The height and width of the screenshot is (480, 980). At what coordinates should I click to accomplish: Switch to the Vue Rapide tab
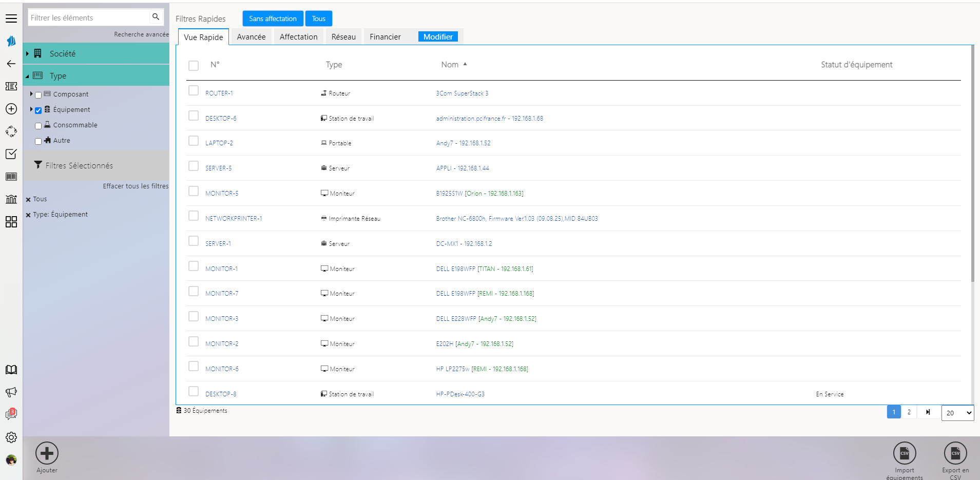[x=203, y=37]
